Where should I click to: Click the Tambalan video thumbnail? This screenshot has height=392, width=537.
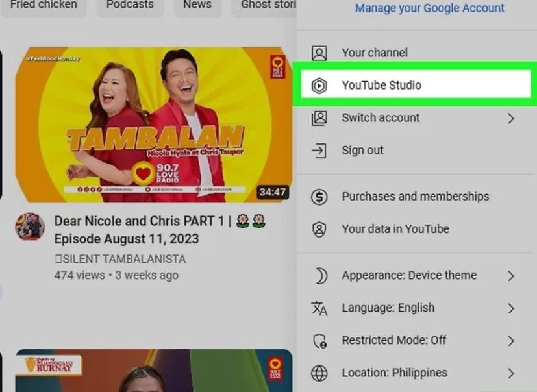[x=154, y=125]
